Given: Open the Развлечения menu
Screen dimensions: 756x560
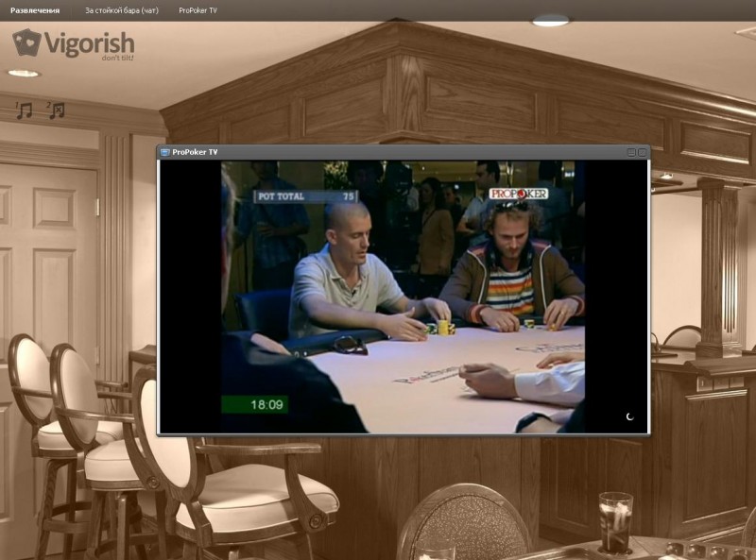Looking at the screenshot, I should [x=35, y=10].
